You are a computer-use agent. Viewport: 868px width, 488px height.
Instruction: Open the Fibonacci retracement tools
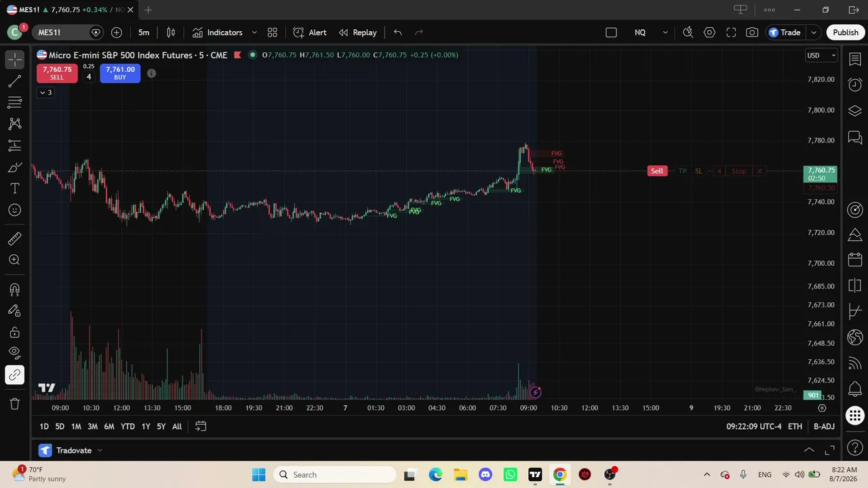[x=15, y=102]
